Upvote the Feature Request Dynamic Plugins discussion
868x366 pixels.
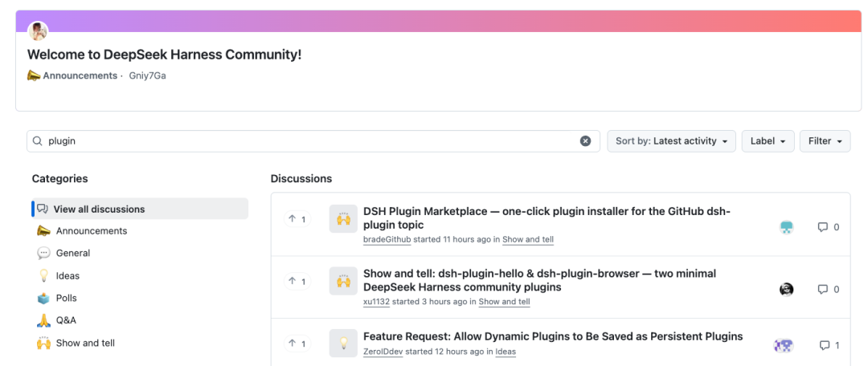coord(297,344)
